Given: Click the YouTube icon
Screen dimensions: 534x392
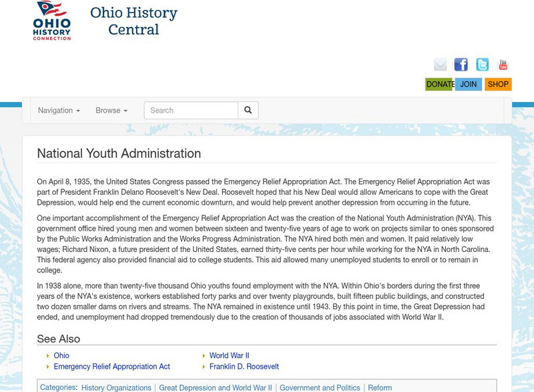Looking at the screenshot, I should [x=503, y=65].
